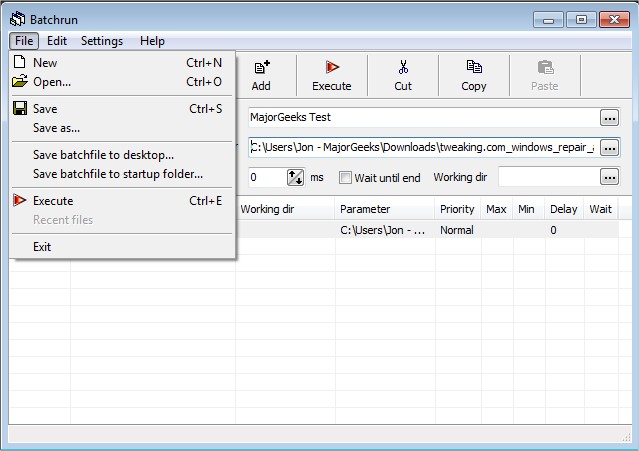Select Save as... menu entry

point(122,128)
